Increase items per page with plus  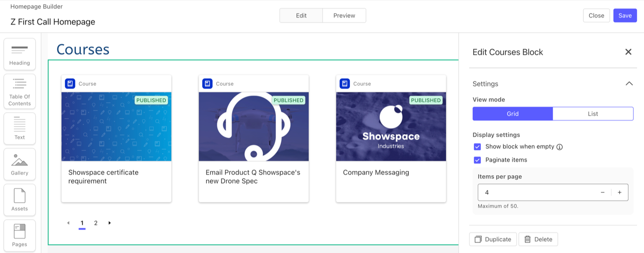[x=619, y=193]
